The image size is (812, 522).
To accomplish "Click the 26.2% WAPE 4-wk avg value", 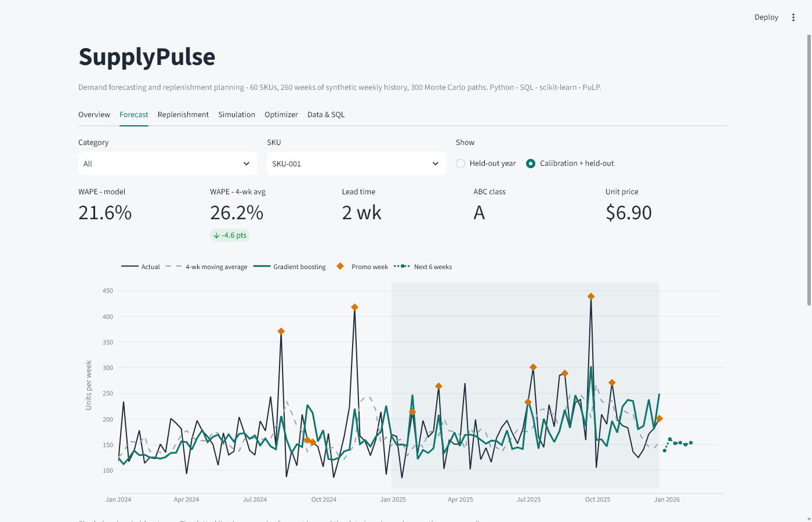I will click(237, 213).
